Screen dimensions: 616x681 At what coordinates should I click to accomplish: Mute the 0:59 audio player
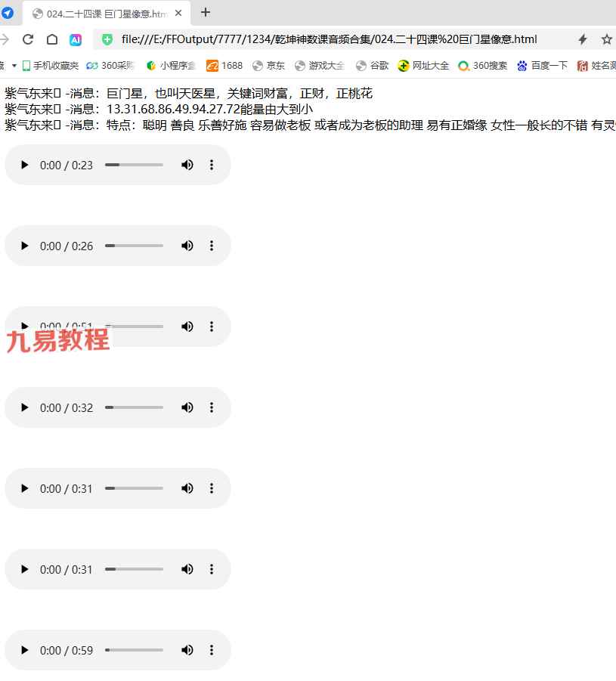(187, 650)
